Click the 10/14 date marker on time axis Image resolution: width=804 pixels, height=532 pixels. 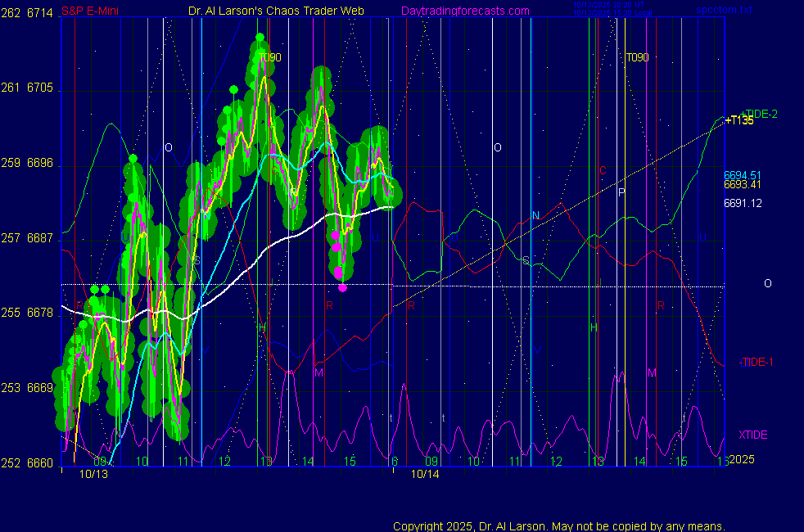pos(425,474)
